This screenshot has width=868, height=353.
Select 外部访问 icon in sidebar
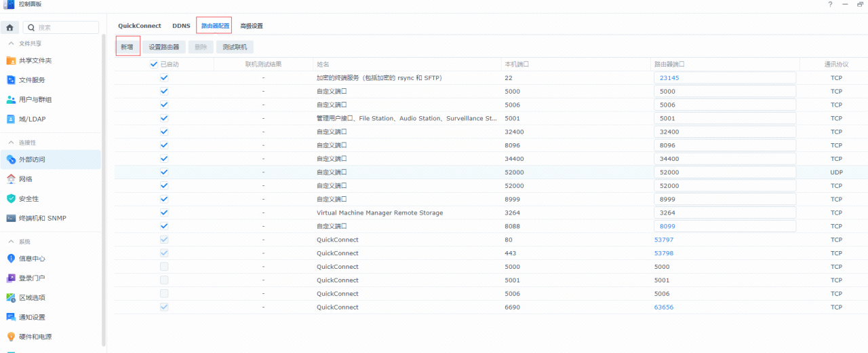click(11, 160)
